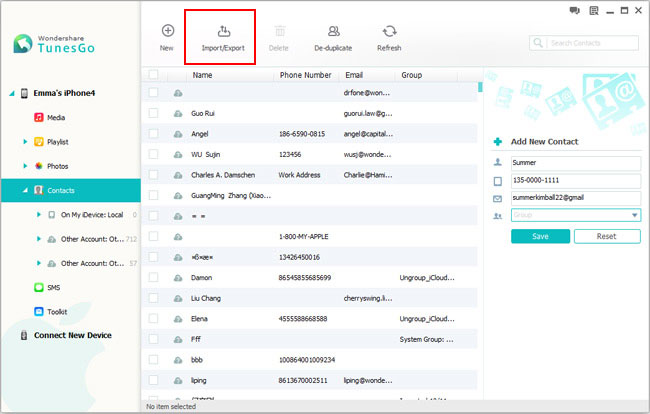The image size is (650, 414).
Task: Click the Reset button
Action: [x=607, y=236]
